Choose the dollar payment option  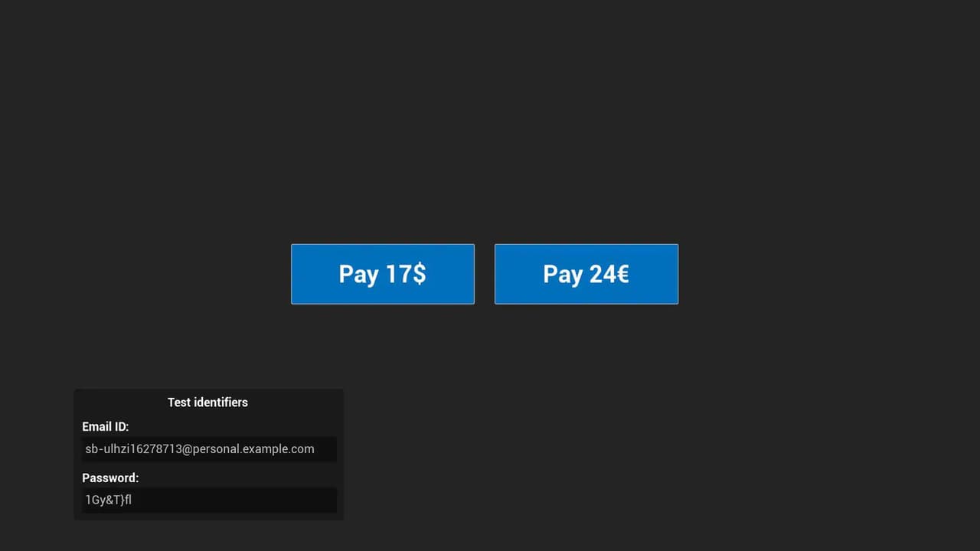[x=383, y=274]
